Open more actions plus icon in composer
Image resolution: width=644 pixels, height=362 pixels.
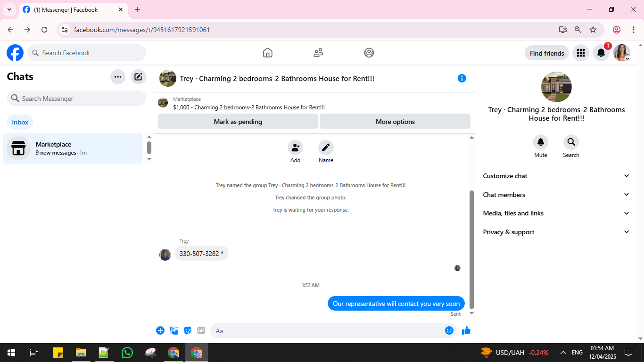point(160,330)
